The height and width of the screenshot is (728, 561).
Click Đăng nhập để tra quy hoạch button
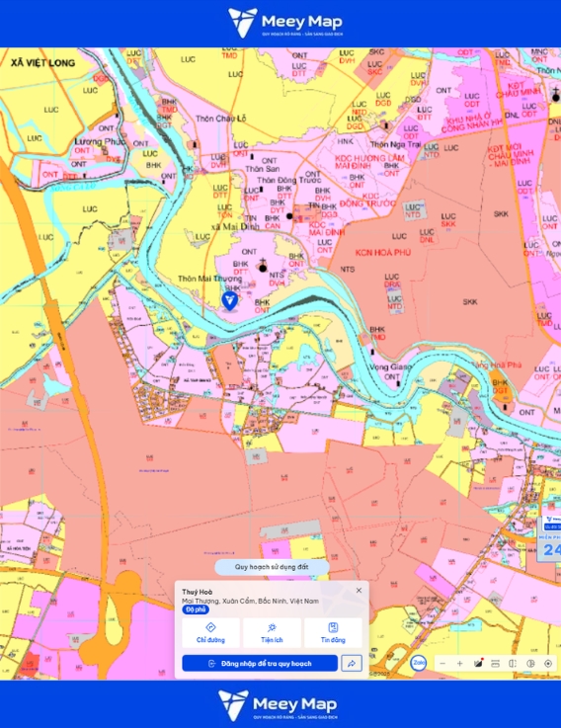260,664
